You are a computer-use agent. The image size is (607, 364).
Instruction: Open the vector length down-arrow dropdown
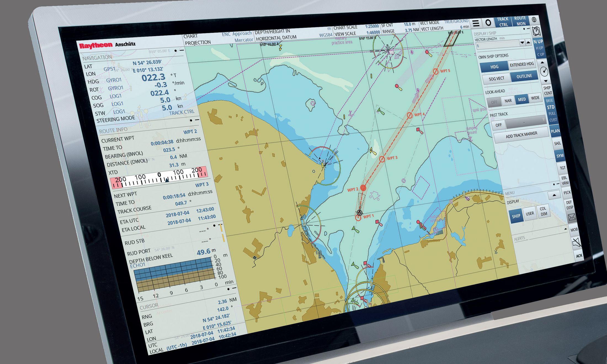(x=522, y=43)
